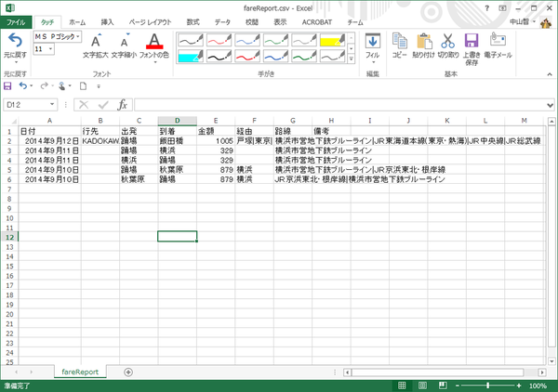Click the Enlarge text (文字拡大) icon
Image resolution: width=558 pixels, height=392 pixels.
tap(96, 41)
